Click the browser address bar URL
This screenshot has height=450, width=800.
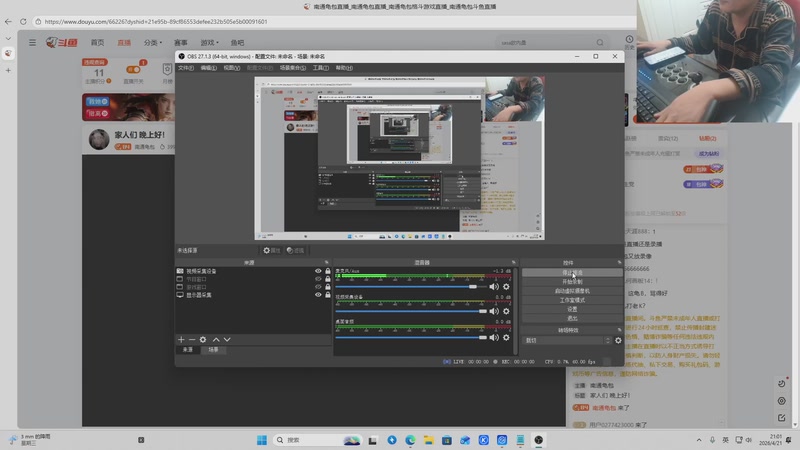click(x=156, y=21)
